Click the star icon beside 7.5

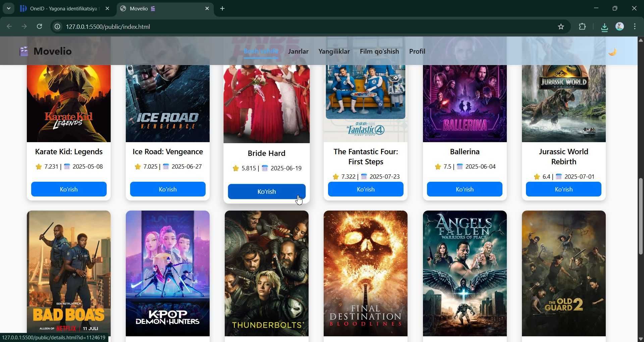click(438, 167)
